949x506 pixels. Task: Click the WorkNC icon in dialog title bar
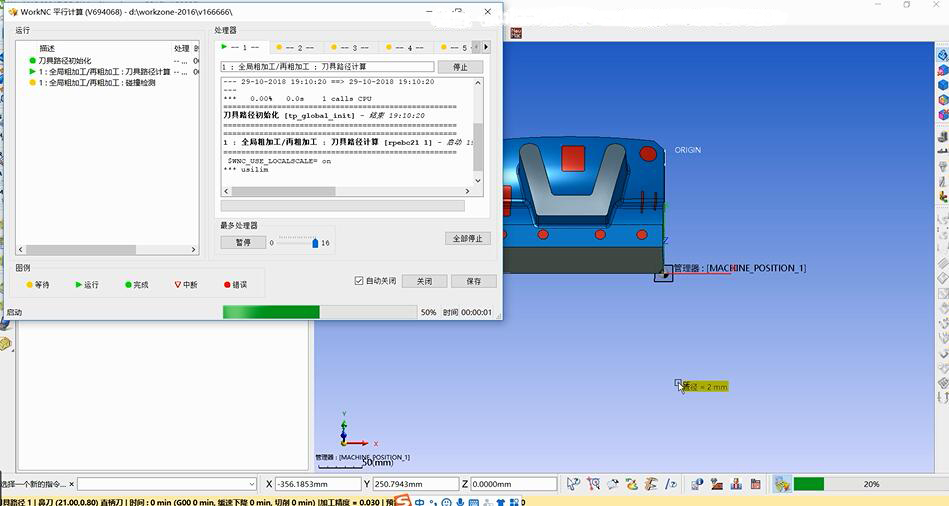pyautogui.click(x=13, y=12)
